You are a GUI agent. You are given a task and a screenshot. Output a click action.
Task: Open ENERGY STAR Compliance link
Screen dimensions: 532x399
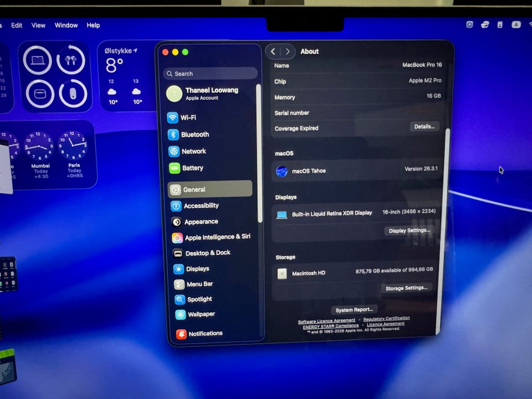point(330,326)
